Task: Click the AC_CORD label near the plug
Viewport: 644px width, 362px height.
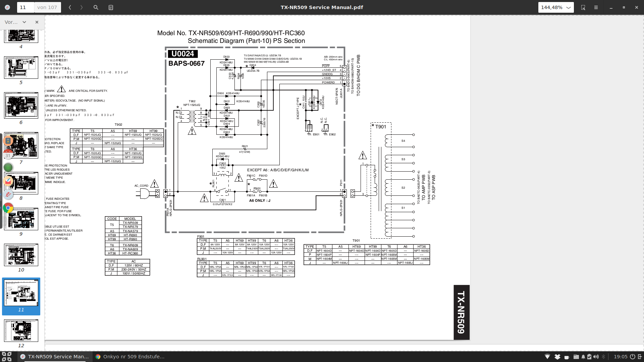Action: pyautogui.click(x=141, y=186)
